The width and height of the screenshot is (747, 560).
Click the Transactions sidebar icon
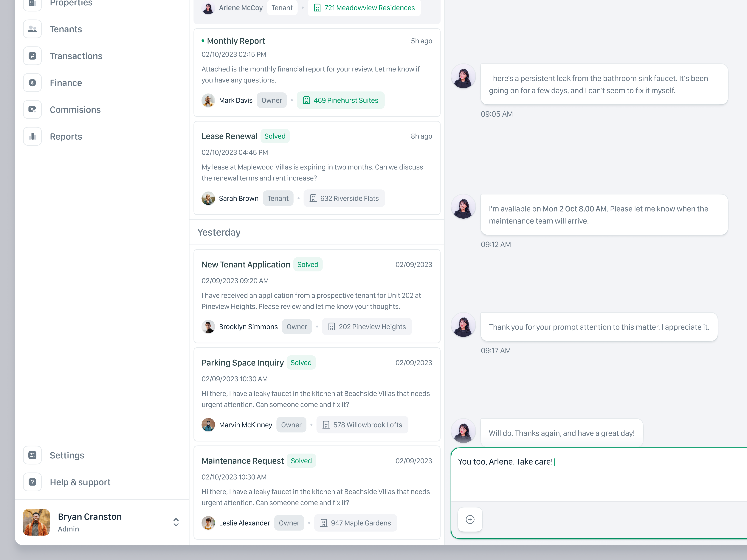pos(32,56)
